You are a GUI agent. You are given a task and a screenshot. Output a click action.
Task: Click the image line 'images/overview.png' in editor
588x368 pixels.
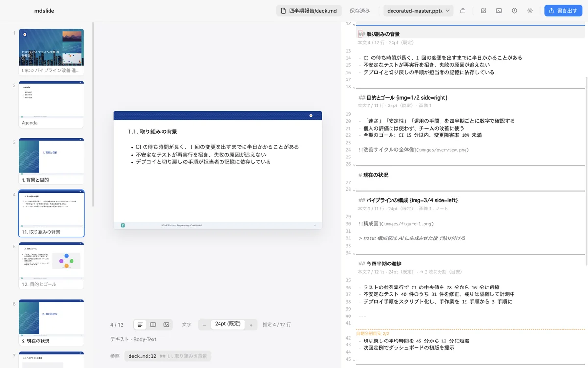[414, 150]
